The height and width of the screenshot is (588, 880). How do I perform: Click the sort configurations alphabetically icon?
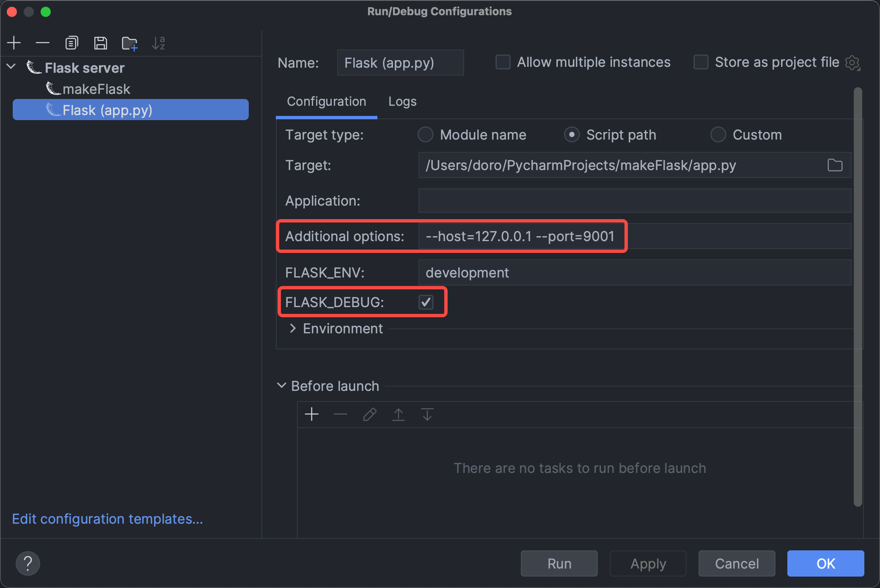tap(158, 43)
